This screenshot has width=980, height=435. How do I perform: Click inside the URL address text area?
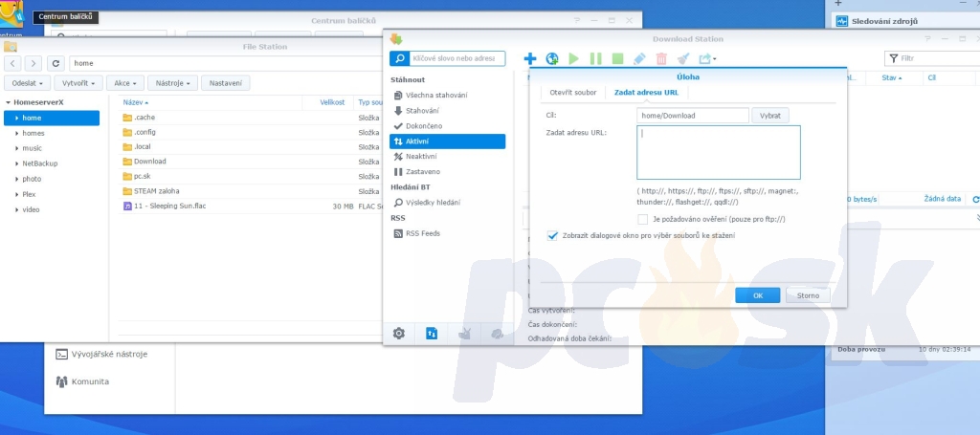click(719, 152)
